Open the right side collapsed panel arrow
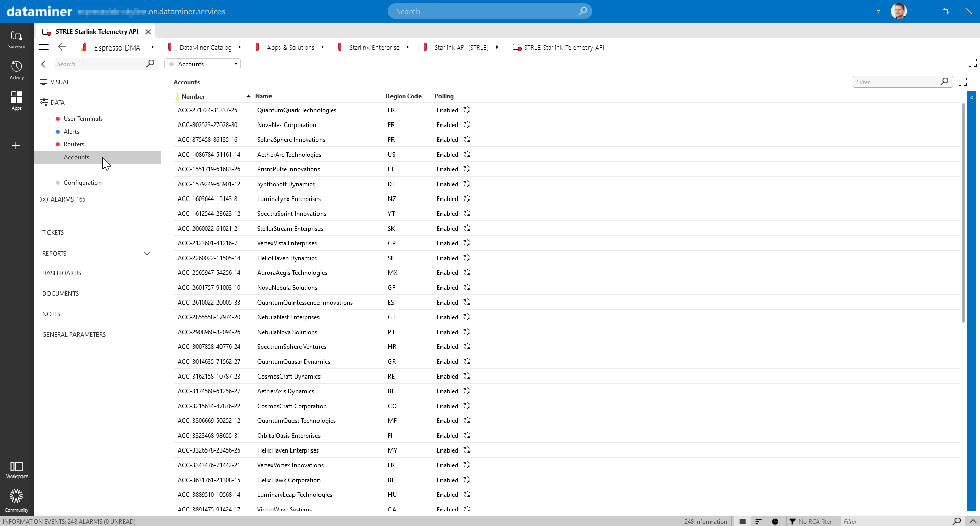Image resolution: width=980 pixels, height=526 pixels. pyautogui.click(x=971, y=97)
